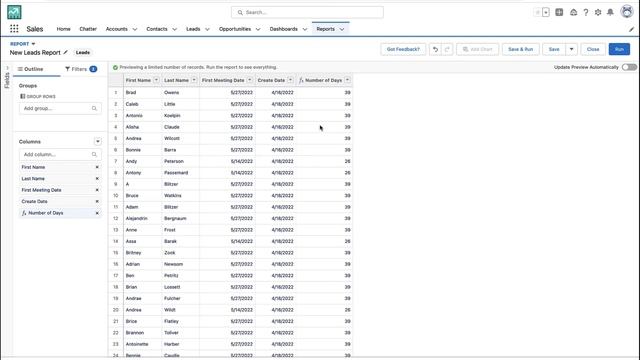Click search icon in Add group field
The width and height of the screenshot is (640, 360).
(x=94, y=109)
